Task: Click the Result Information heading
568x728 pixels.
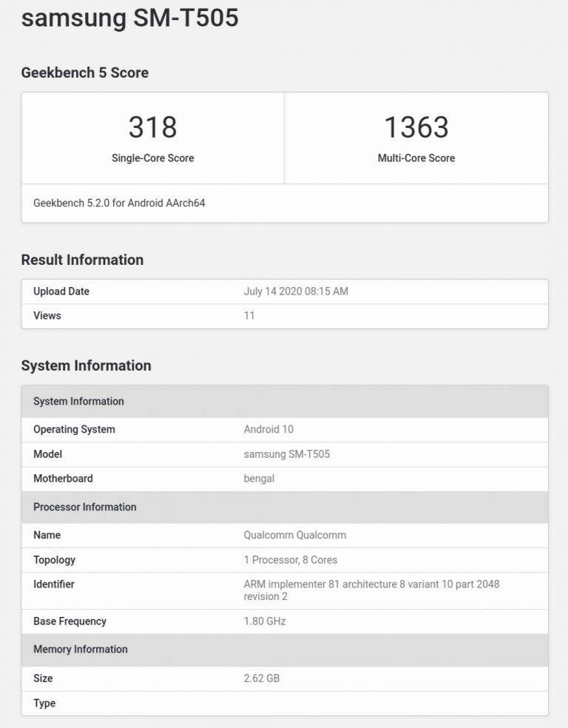Action: point(82,260)
